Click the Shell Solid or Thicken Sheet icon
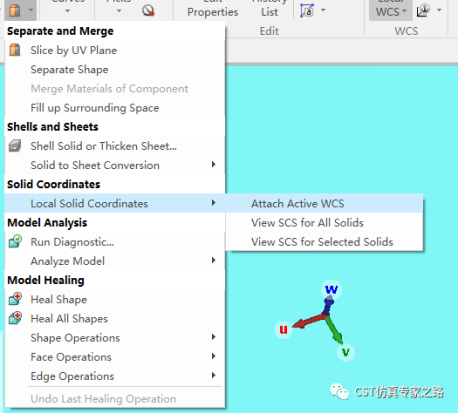This screenshot has width=458, height=414. 15,146
